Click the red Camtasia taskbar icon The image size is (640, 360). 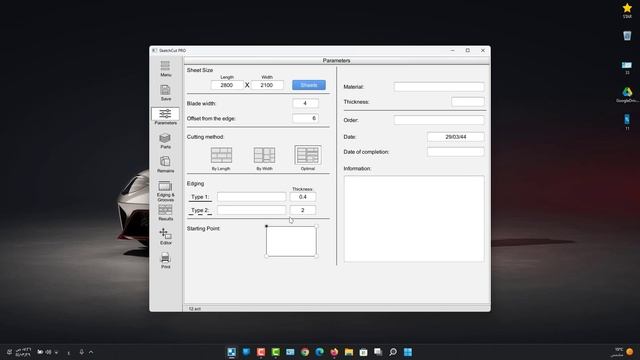(x=261, y=352)
